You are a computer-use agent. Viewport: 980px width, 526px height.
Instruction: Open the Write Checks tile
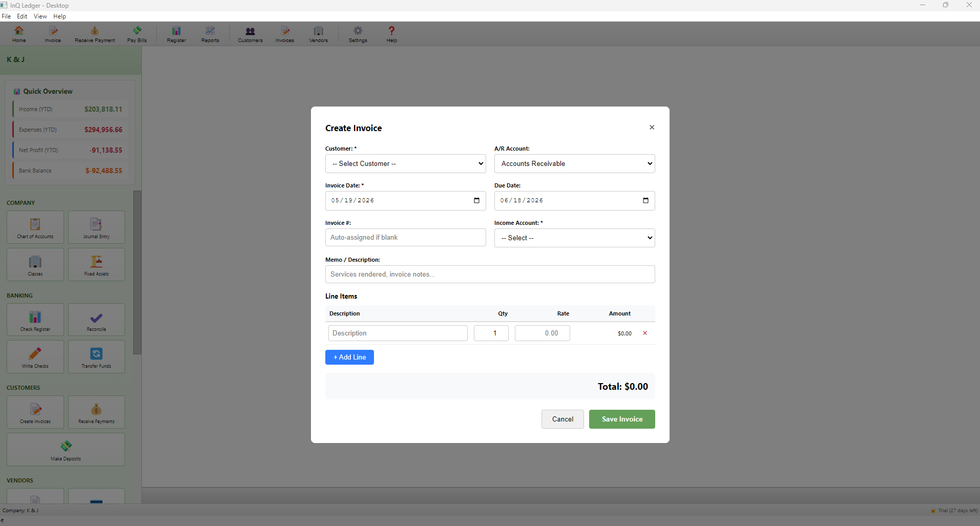35,356
